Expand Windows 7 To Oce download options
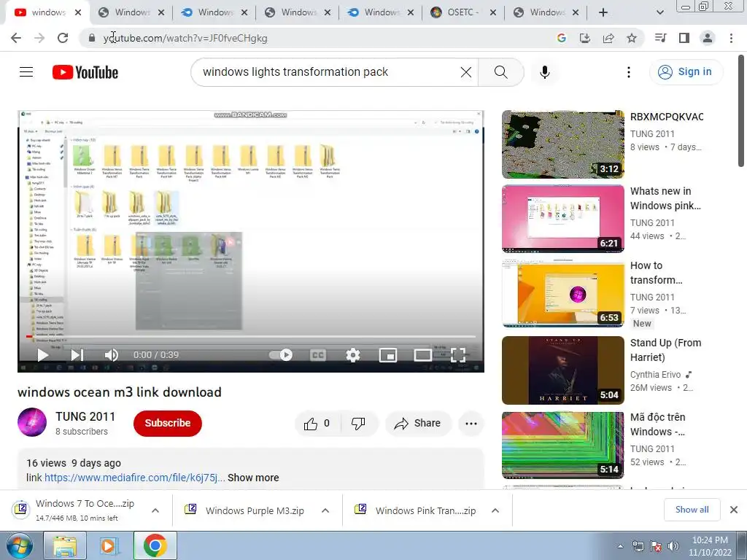Viewport: 747px width, 560px height. 155,510
